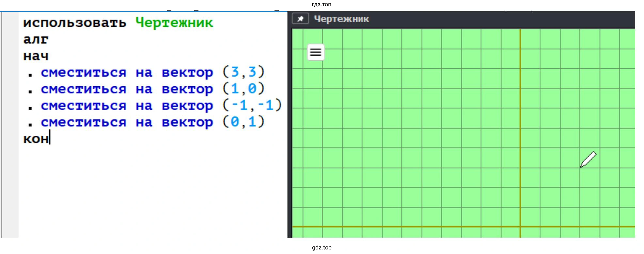Click the green Чертежник keyword in code
This screenshot has width=644, height=254.
[x=174, y=23]
